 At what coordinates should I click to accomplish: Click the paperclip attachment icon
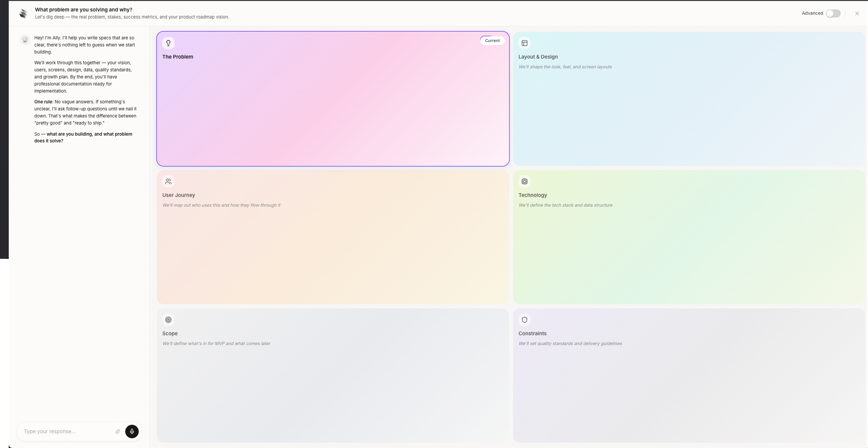[118, 432]
